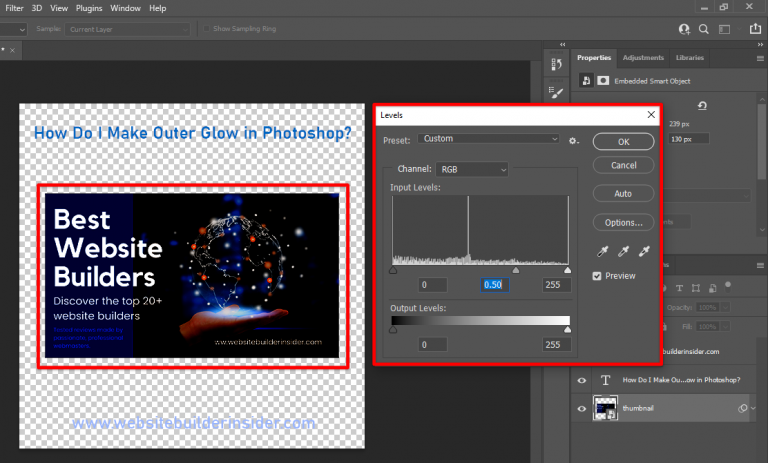Click OK in the Levels dialog
The height and width of the screenshot is (463, 768).
click(623, 141)
